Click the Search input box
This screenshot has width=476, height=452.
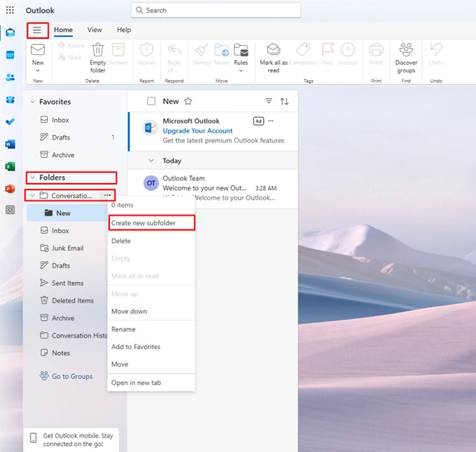pyautogui.click(x=216, y=11)
